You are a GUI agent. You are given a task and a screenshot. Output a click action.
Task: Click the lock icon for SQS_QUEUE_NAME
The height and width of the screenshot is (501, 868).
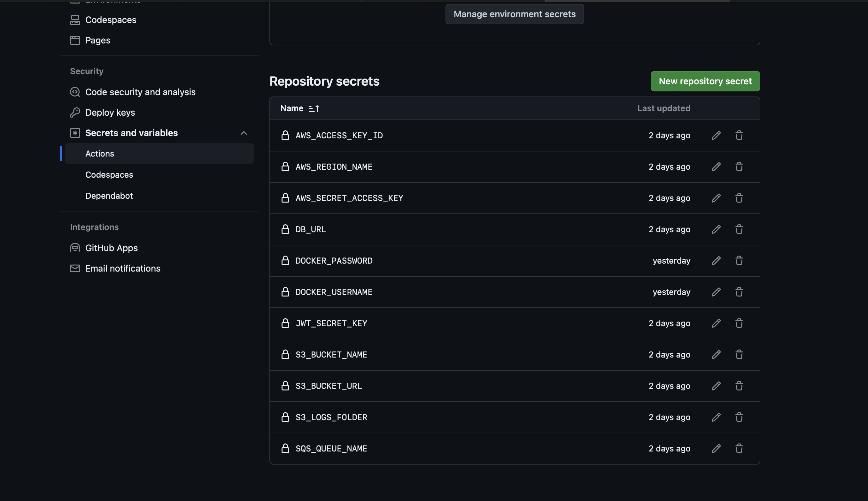click(x=285, y=449)
